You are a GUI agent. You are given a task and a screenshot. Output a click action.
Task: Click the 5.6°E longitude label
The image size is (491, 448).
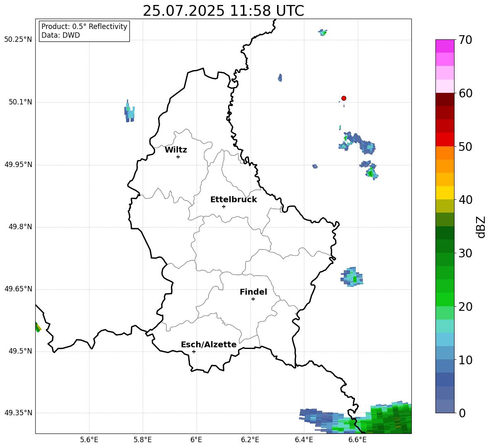(x=89, y=440)
